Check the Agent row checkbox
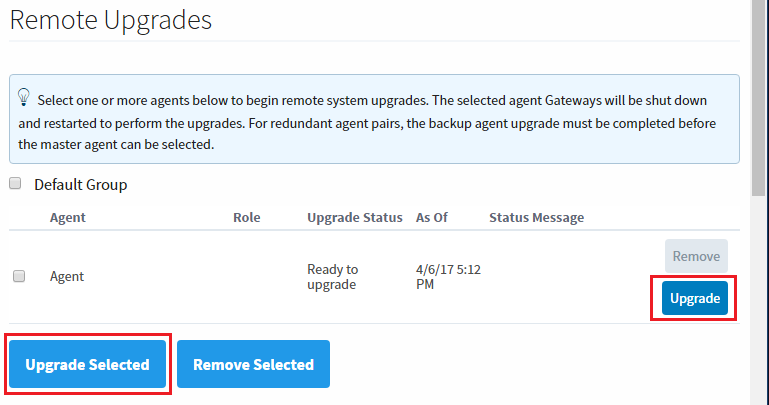The width and height of the screenshot is (769, 405). click(x=19, y=276)
